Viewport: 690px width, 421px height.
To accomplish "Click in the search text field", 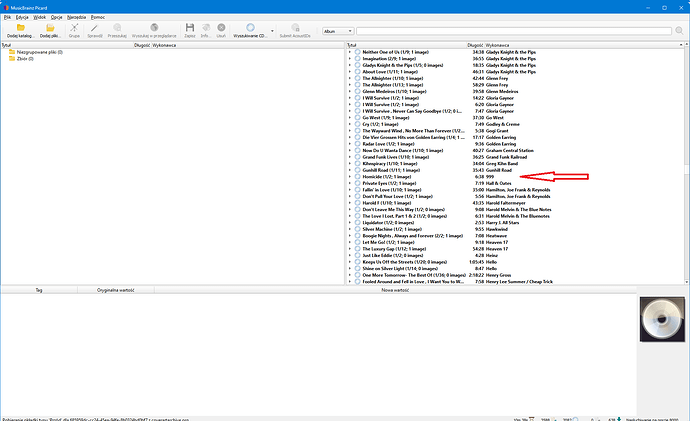I will click(514, 31).
